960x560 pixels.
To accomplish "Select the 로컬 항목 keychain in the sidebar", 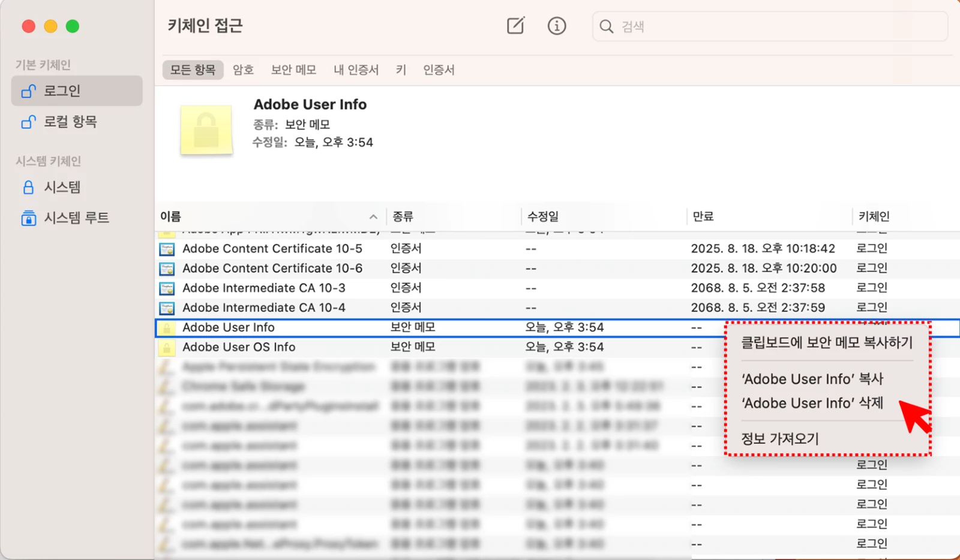I will point(77,122).
